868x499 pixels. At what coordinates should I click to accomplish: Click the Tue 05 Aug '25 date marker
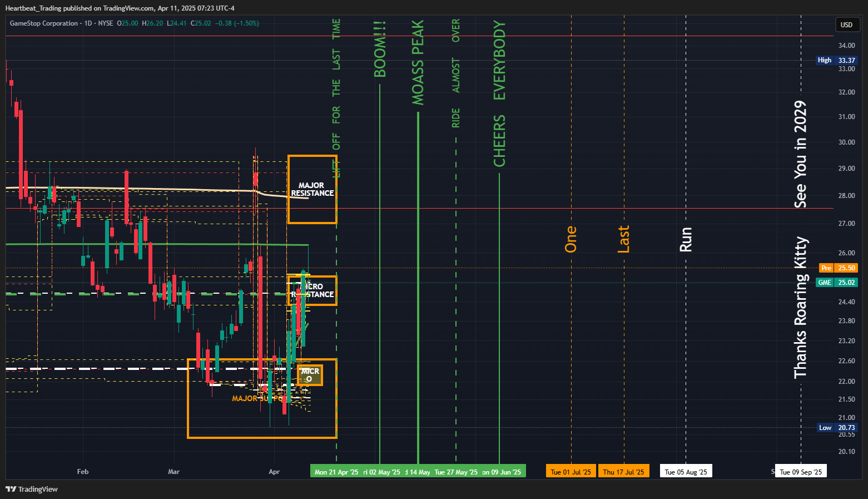point(686,472)
